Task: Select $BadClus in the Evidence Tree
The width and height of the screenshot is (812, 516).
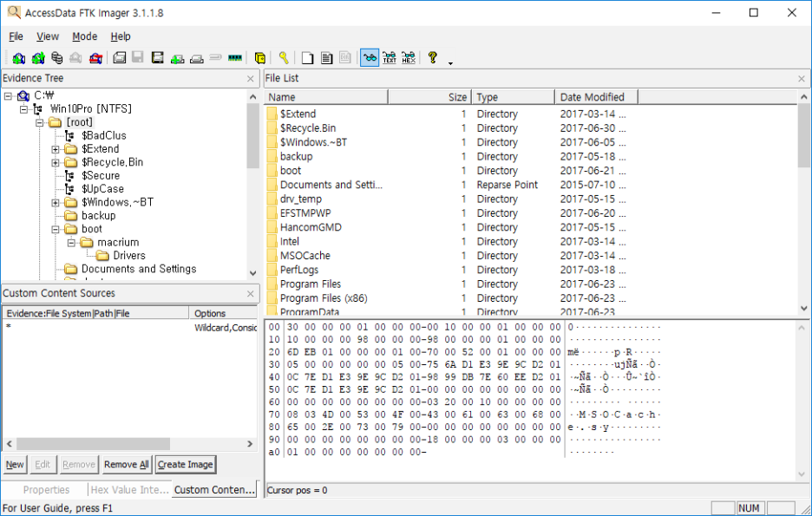Action: (x=103, y=135)
